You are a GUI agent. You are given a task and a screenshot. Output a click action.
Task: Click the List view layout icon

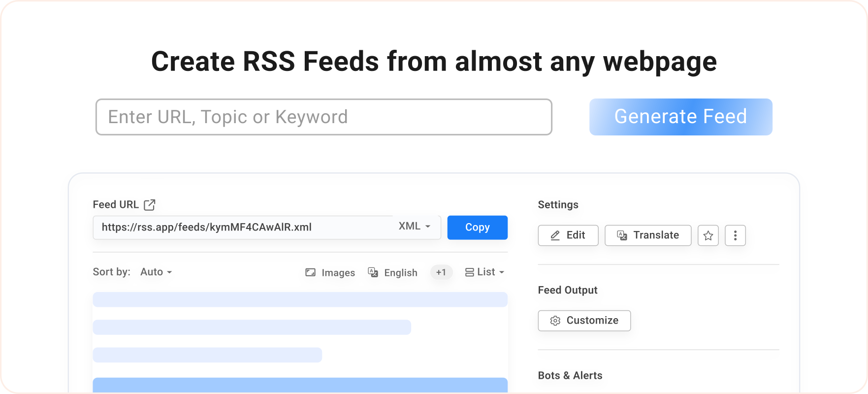click(x=469, y=272)
